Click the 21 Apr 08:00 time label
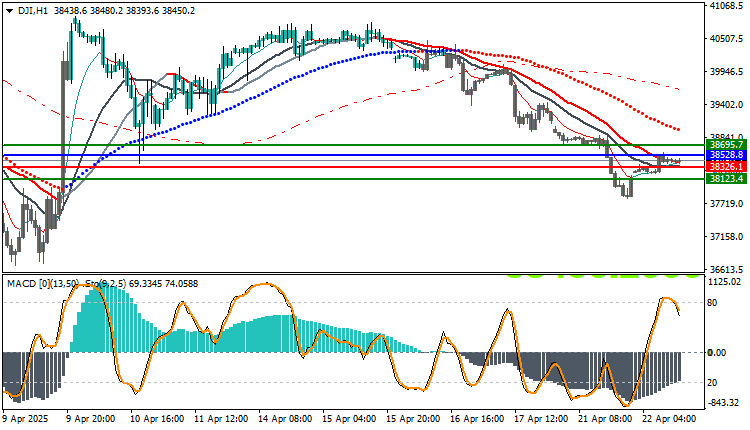 point(606,419)
